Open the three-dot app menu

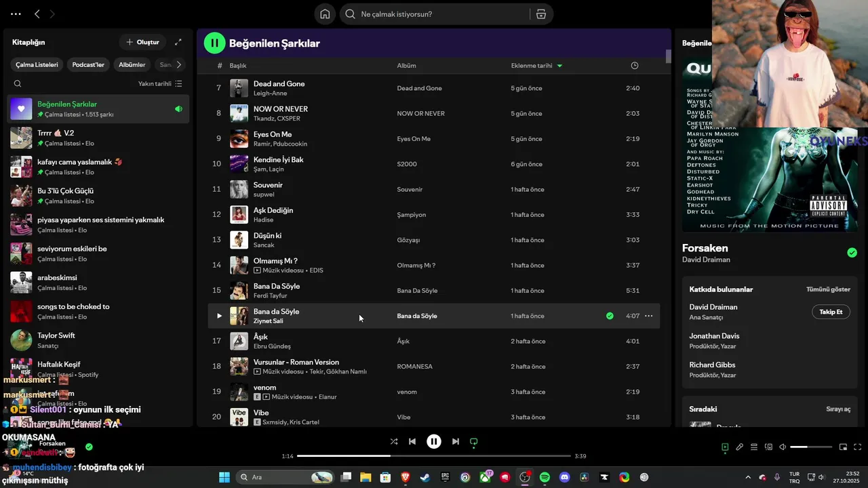click(x=16, y=14)
